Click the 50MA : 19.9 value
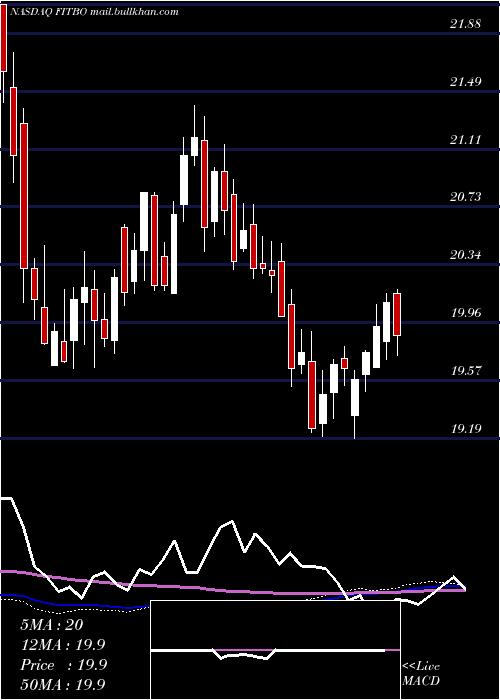The height and width of the screenshot is (700, 500). [63, 685]
